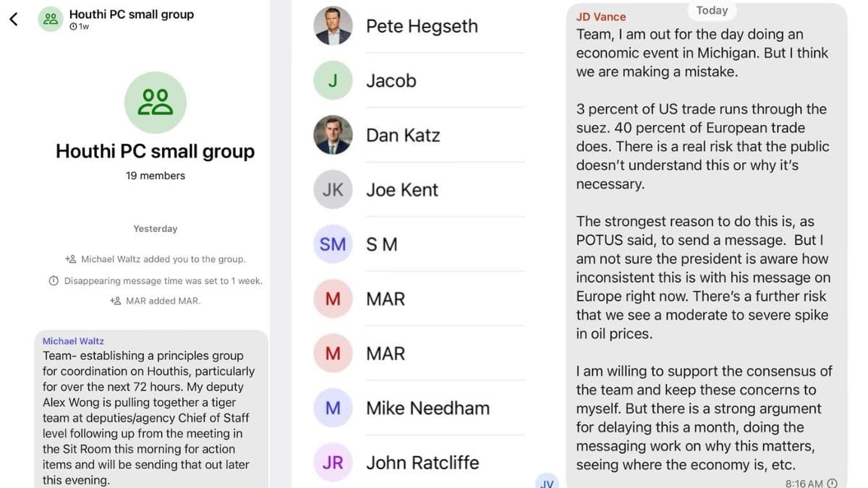The width and height of the screenshot is (868, 488).
Task: Open Pete Hegseth's profile photo
Action: pyautogui.click(x=333, y=26)
